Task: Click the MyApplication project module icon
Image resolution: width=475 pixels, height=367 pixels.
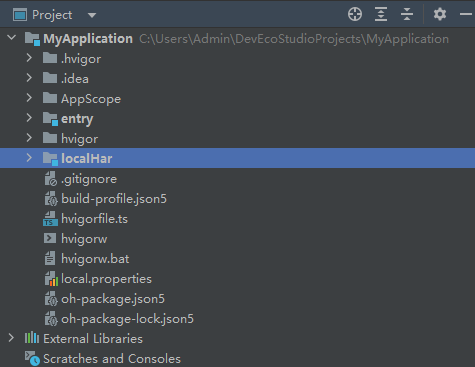Action: [x=33, y=39]
